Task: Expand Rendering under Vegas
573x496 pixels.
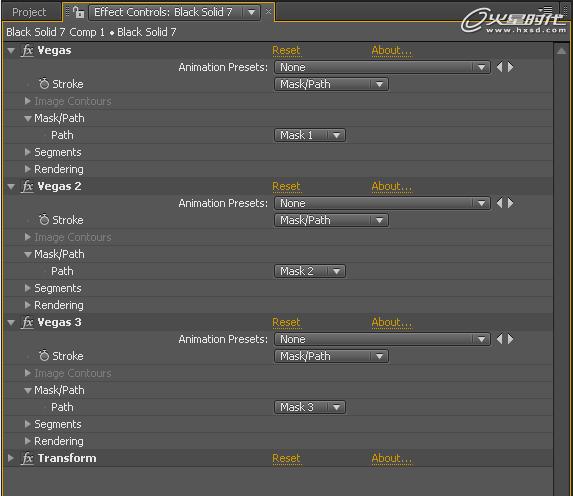Action: 27,169
